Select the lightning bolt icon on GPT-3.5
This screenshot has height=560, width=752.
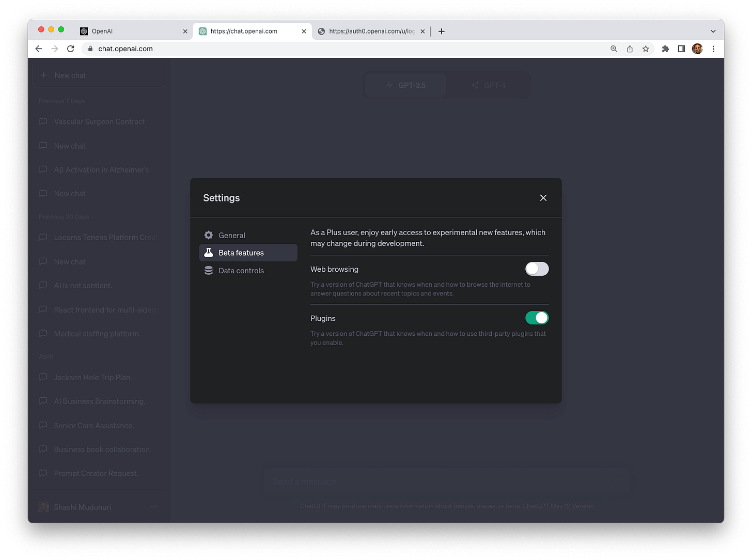coord(389,85)
